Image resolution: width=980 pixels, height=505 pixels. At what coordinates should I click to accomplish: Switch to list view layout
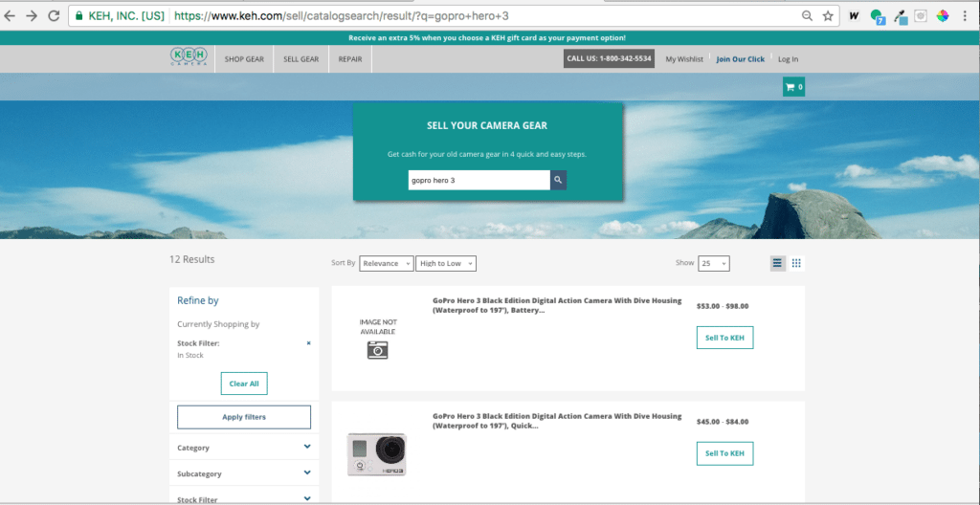[777, 263]
